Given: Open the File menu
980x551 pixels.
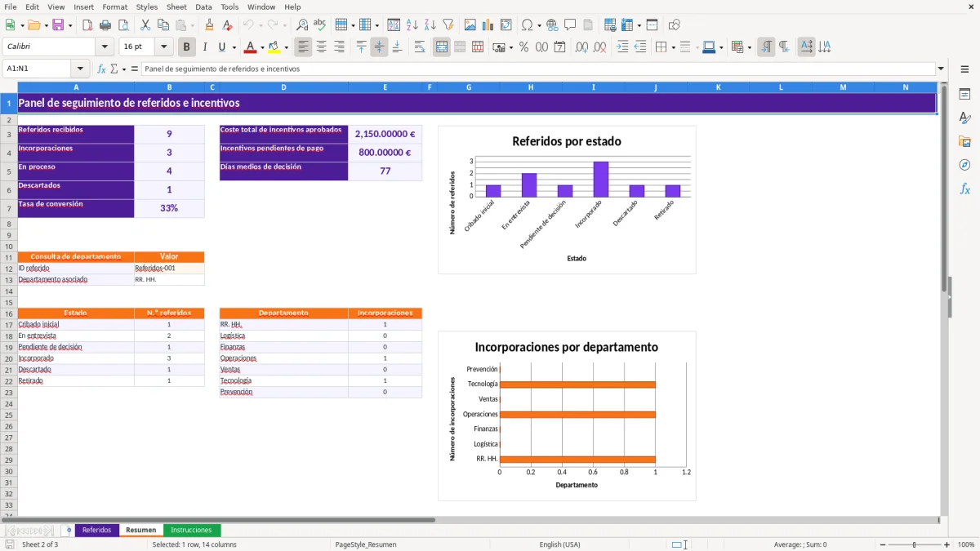Looking at the screenshot, I should [10, 7].
